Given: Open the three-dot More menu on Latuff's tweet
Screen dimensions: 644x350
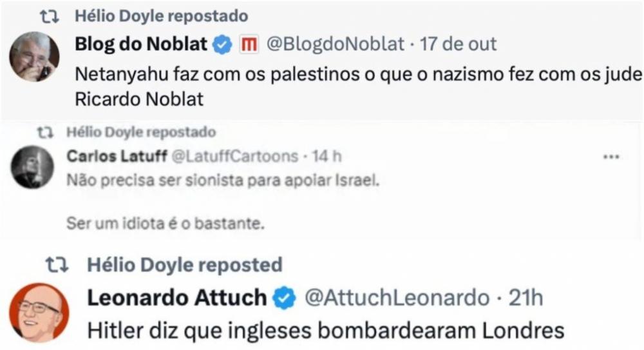Looking at the screenshot, I should point(610,157).
